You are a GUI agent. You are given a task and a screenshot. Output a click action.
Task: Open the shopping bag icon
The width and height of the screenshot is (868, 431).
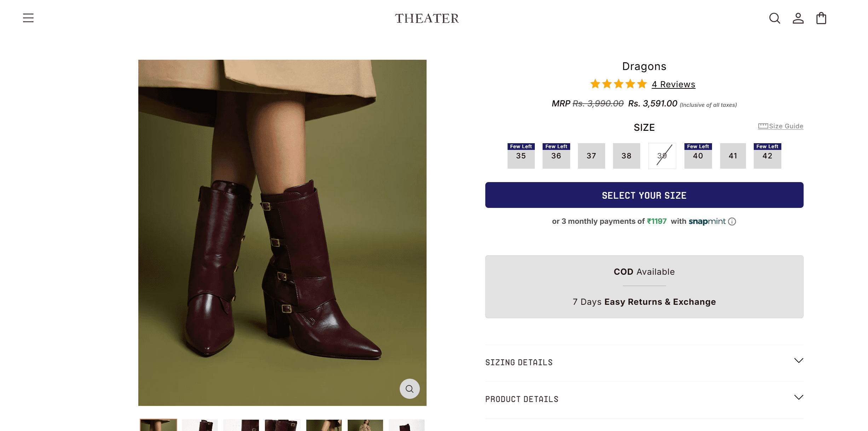click(x=821, y=18)
